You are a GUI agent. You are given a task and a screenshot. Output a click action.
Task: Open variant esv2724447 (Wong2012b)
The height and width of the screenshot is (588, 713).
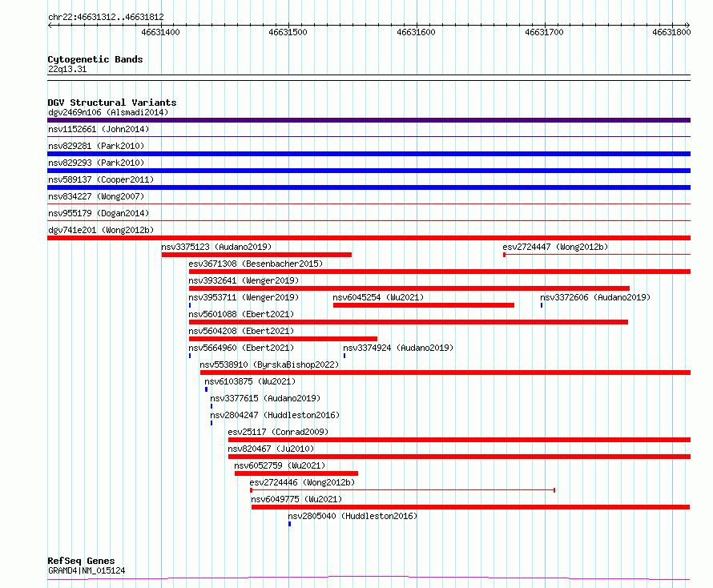coord(555,247)
